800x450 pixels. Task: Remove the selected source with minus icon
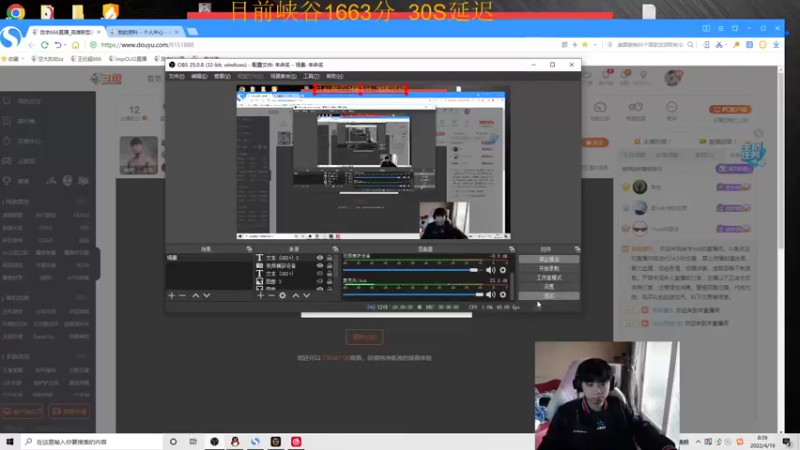(271, 295)
